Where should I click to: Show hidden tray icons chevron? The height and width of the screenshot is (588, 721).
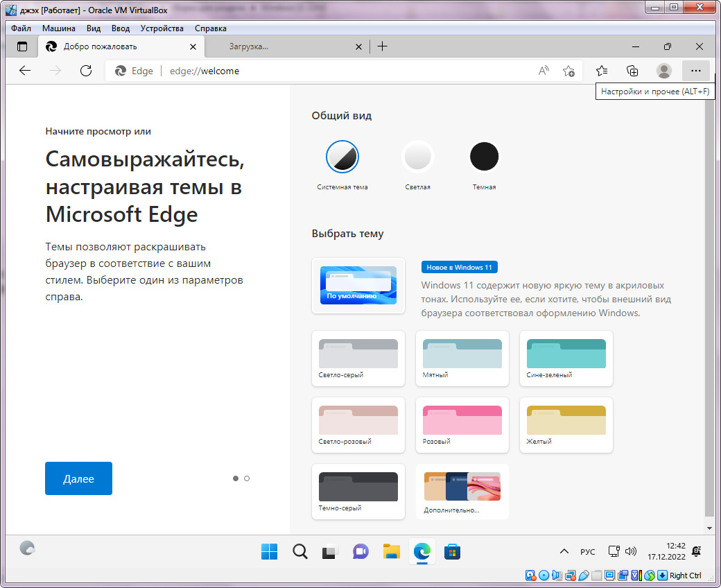pos(564,551)
